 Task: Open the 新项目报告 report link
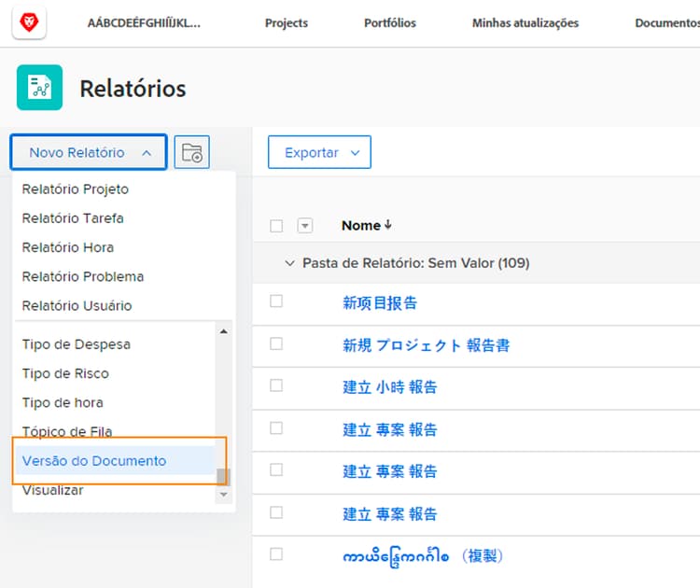[x=380, y=302]
